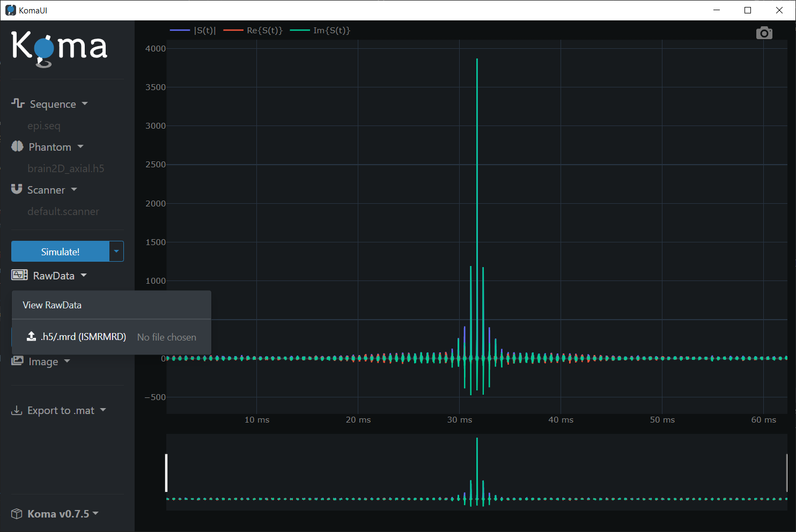Download plot with the camera icon
The width and height of the screenshot is (796, 532).
[764, 33]
